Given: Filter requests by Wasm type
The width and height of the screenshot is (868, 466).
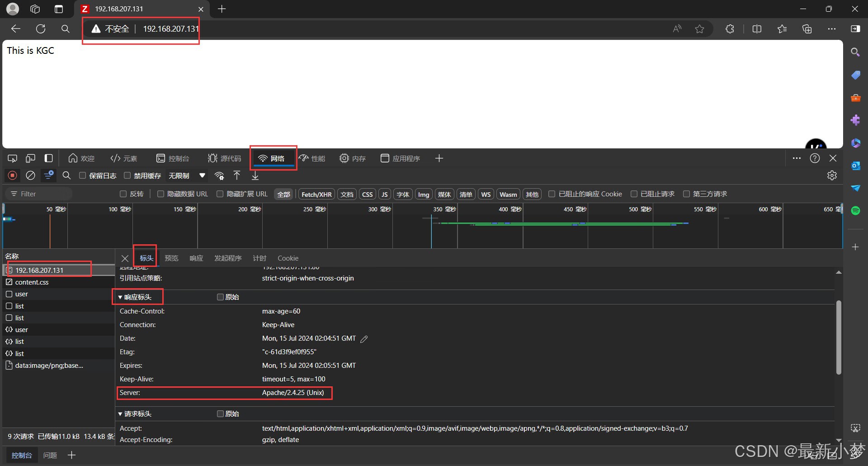Looking at the screenshot, I should pos(508,195).
